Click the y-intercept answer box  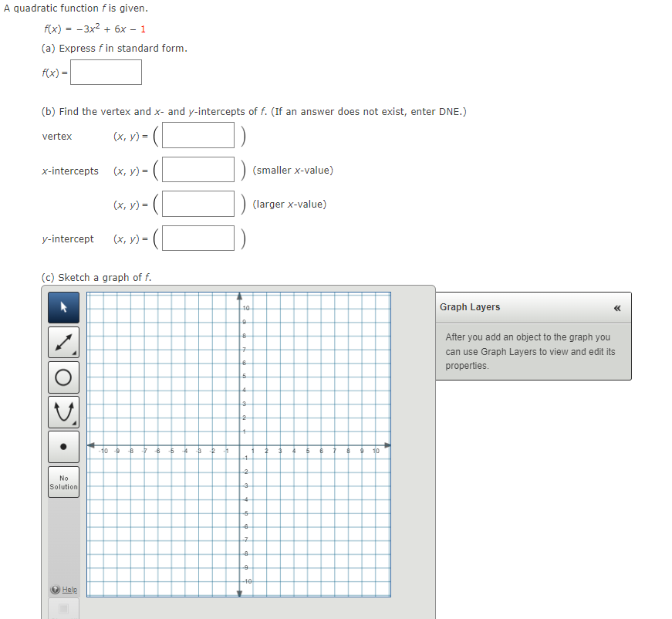[x=198, y=238]
